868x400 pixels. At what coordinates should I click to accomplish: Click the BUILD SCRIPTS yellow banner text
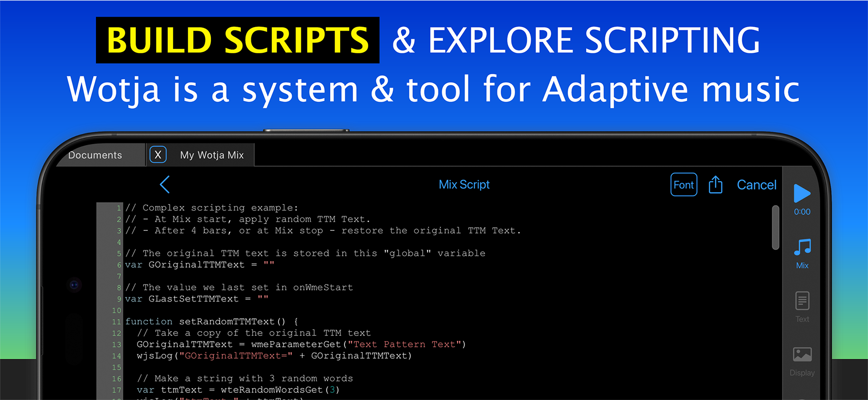[238, 40]
